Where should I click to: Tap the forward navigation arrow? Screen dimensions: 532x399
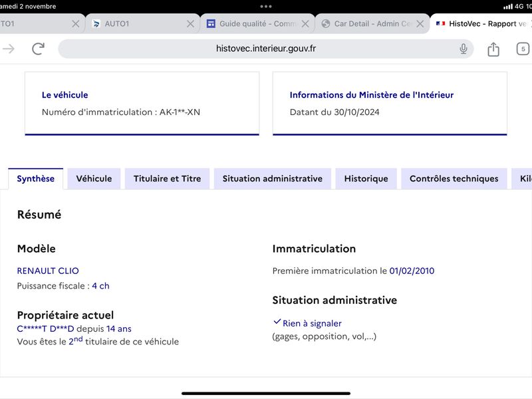coord(9,49)
